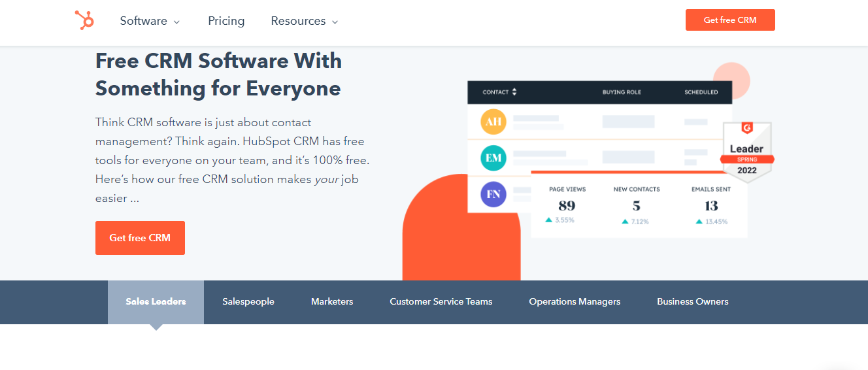Viewport: 868px width, 370px height.
Task: Click the Buying Role column header
Action: 622,92
